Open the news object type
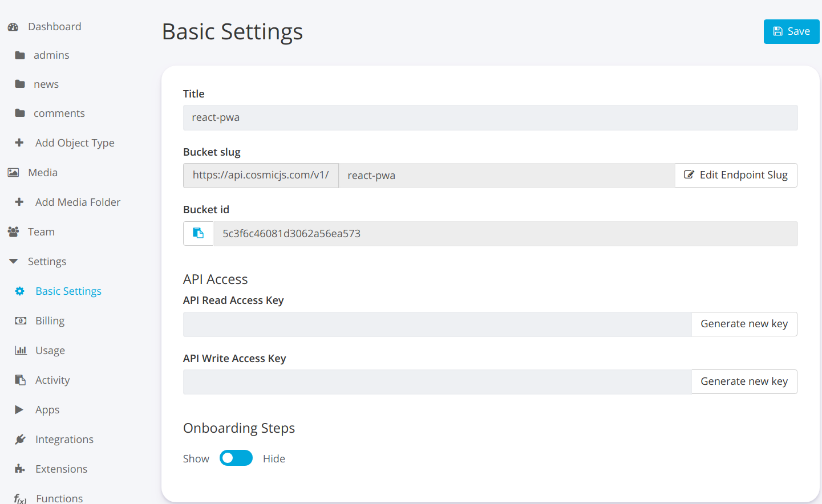This screenshot has width=822, height=504. (x=46, y=84)
